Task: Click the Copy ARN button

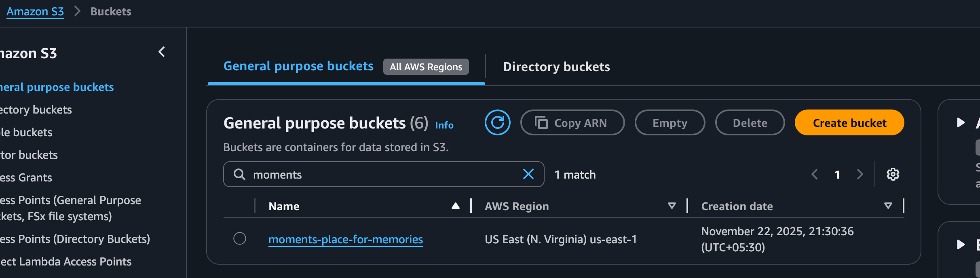Action: (x=572, y=123)
